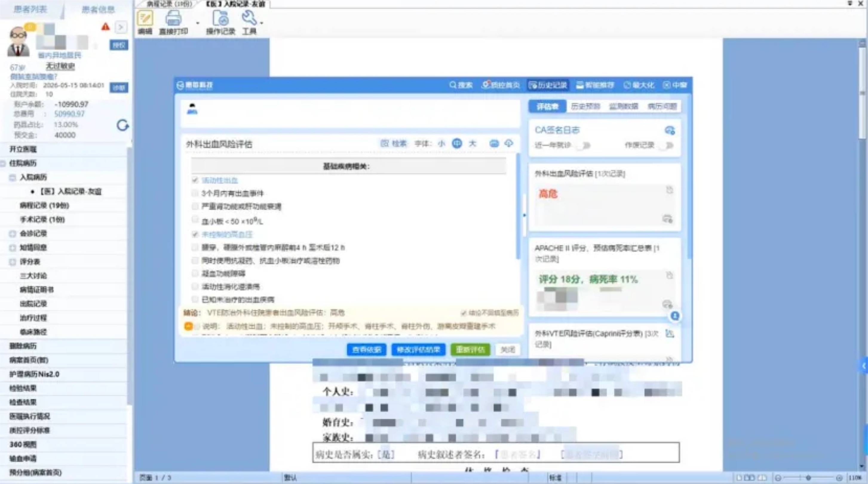Click the 授权 button

[x=119, y=45]
